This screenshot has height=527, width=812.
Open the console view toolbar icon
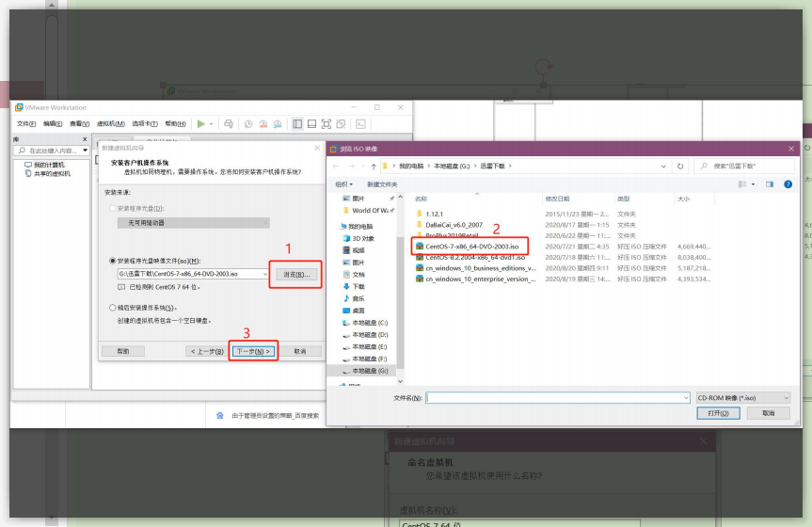361,124
